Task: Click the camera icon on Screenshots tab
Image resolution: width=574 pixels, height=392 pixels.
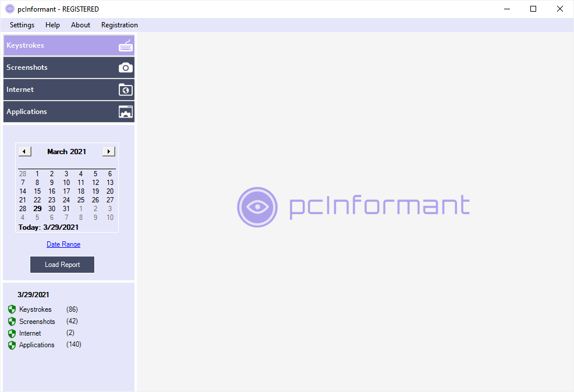Action: click(x=126, y=67)
